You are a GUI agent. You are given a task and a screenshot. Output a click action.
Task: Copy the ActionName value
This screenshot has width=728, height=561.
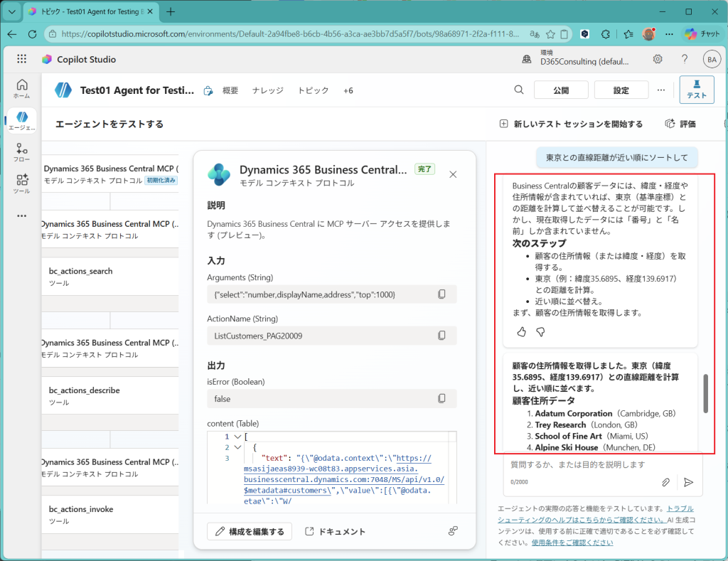(441, 336)
